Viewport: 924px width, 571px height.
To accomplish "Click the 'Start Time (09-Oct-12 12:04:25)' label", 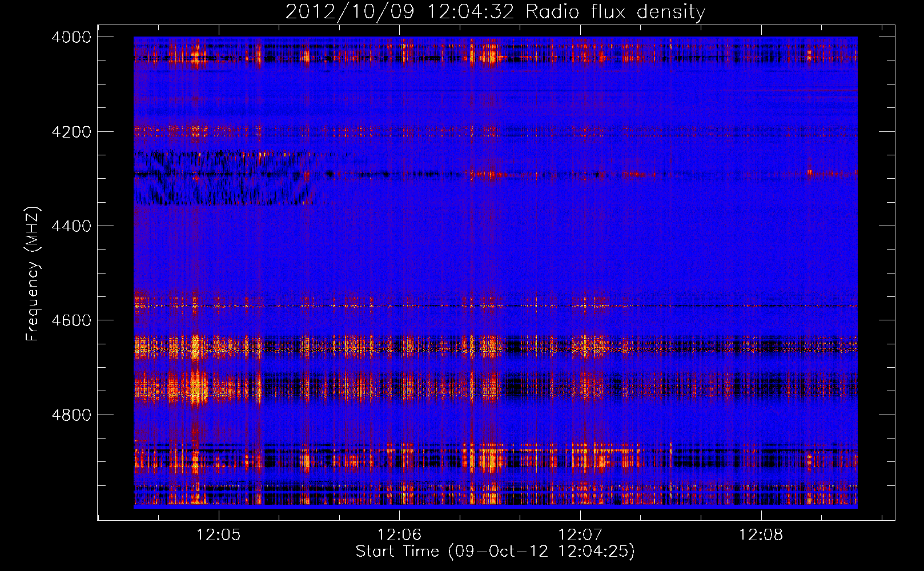I will [x=495, y=552].
